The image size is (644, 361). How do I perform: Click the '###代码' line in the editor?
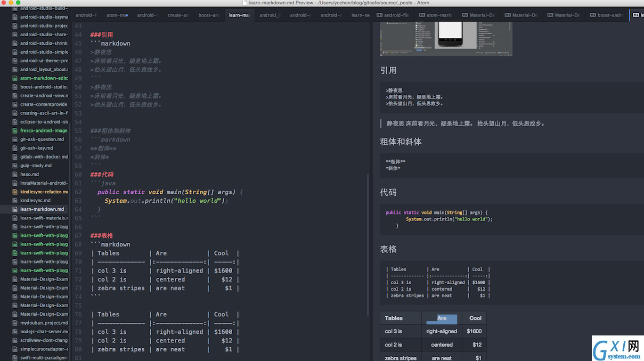[x=102, y=175]
